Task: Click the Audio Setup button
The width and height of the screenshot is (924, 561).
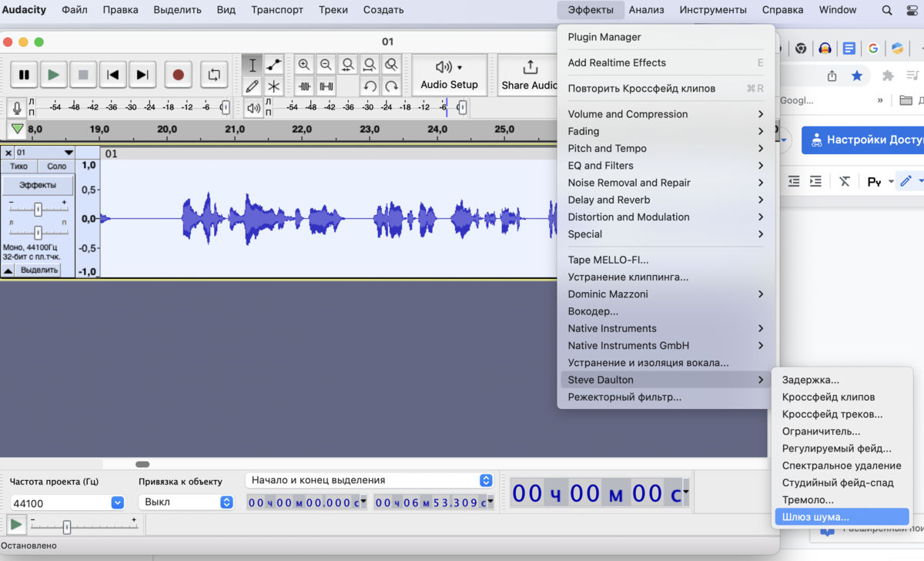Action: (x=449, y=75)
